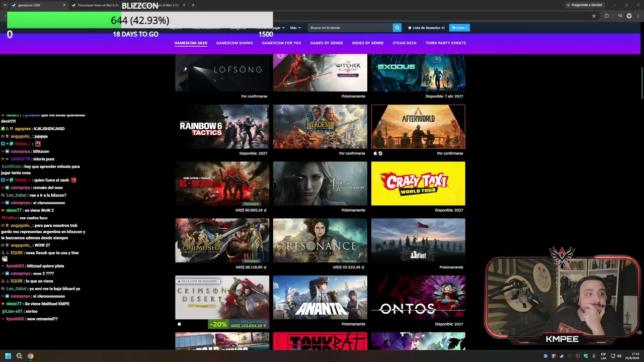
Task: Open Lista de deseados wishlist link
Action: tap(426, 28)
